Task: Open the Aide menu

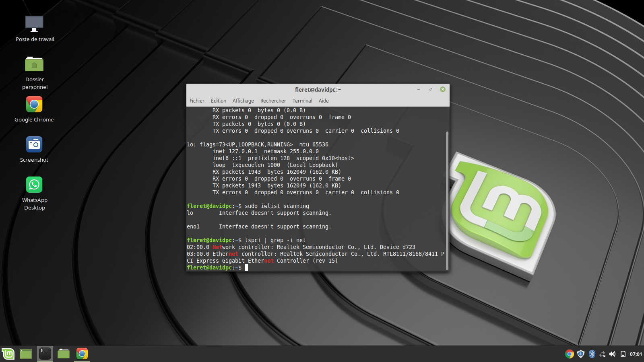Action: 324,101
